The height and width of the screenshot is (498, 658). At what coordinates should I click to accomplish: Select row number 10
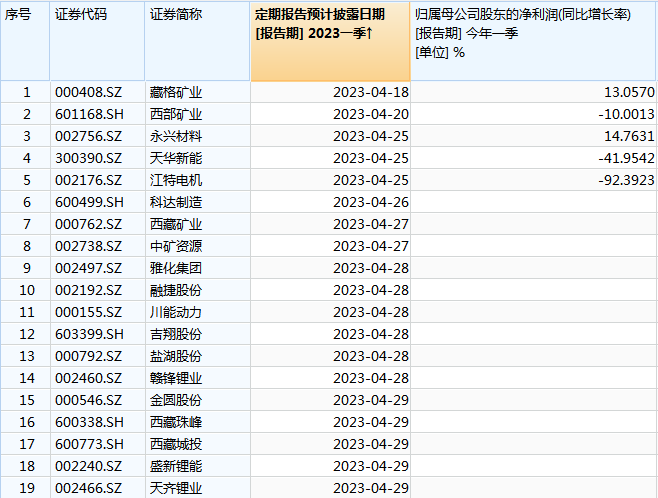point(27,290)
